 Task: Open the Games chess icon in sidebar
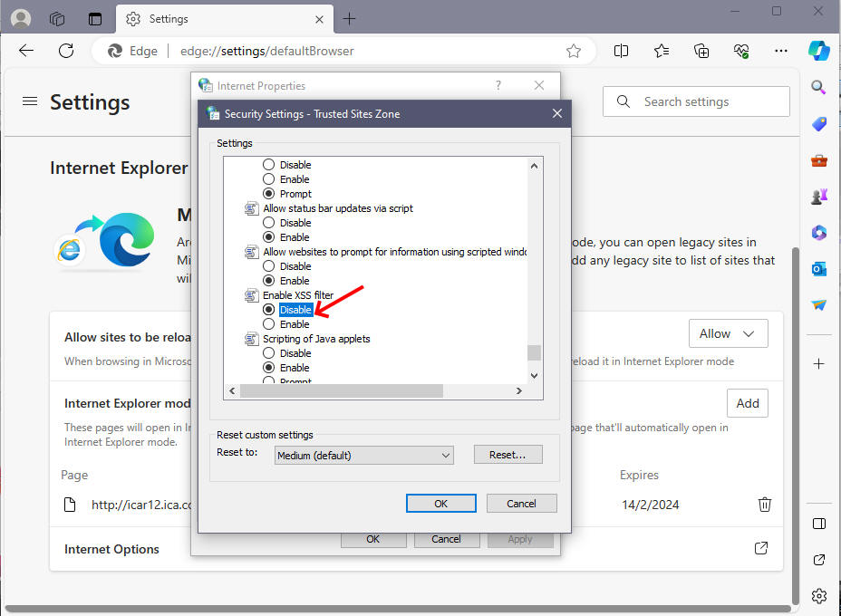pos(819,197)
